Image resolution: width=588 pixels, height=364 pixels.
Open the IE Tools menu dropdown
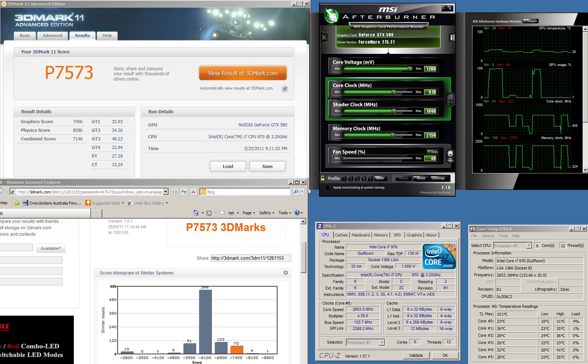click(x=285, y=213)
